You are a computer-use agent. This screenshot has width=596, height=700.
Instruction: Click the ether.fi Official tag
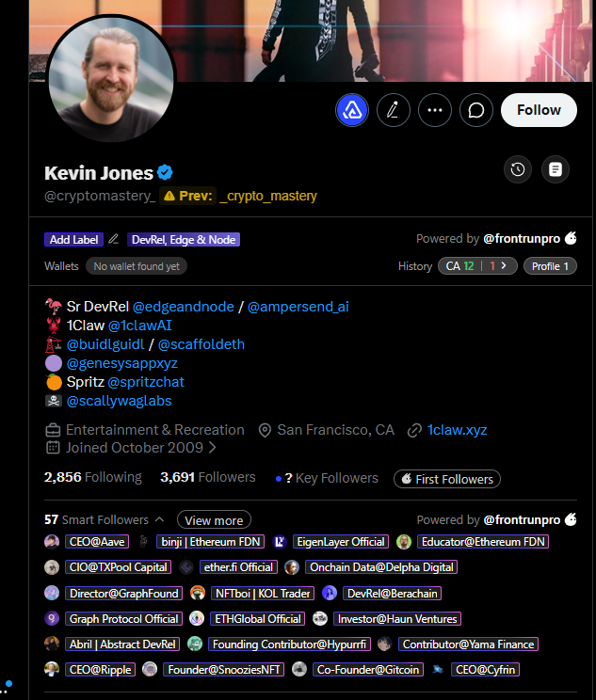coord(238,567)
